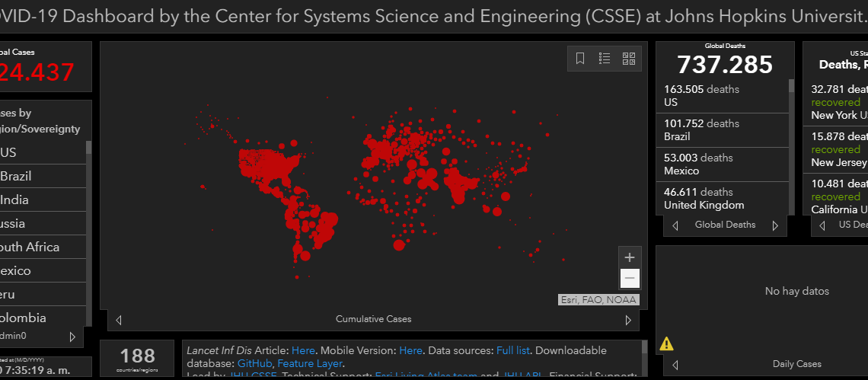Show previous panel before Global Deaths
The height and width of the screenshot is (380, 868).
(675, 225)
